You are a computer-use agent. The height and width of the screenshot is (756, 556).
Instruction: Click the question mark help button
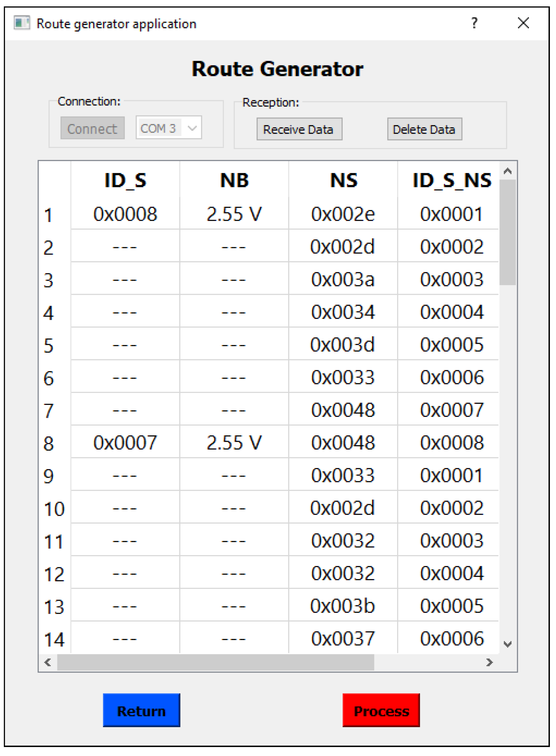474,23
